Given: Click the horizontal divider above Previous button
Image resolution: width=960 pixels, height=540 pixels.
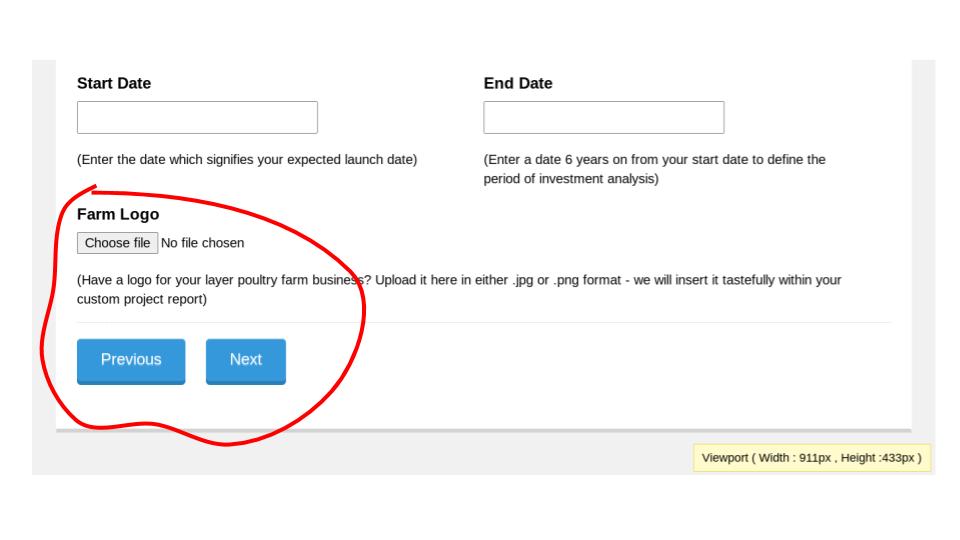Looking at the screenshot, I should (484, 322).
